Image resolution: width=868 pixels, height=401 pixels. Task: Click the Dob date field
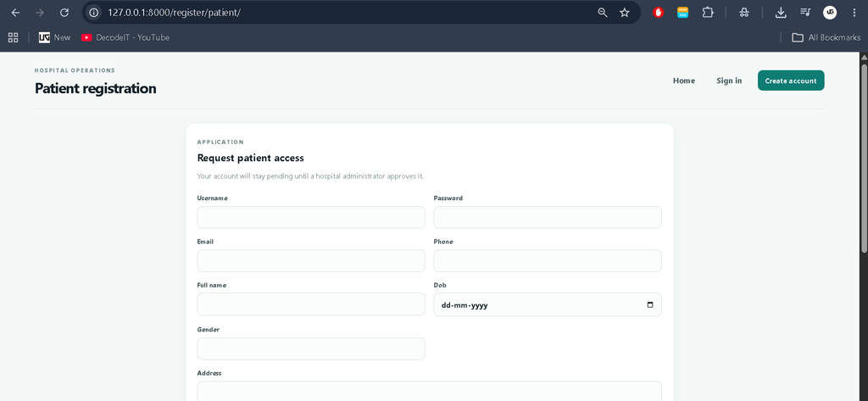(x=548, y=304)
